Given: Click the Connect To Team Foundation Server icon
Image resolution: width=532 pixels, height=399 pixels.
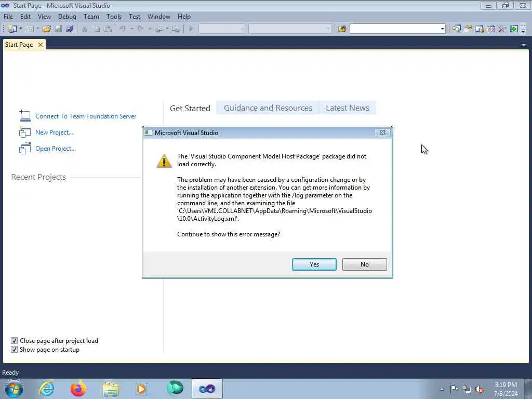Looking at the screenshot, I should (25, 116).
